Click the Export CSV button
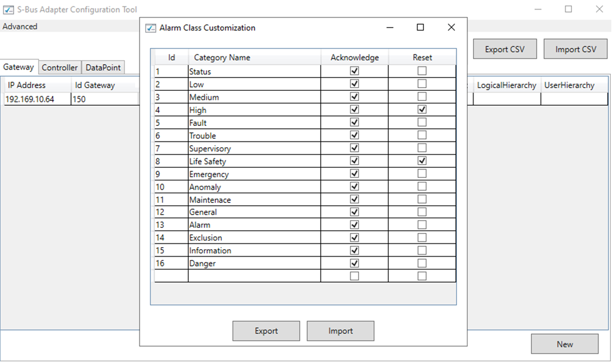The image size is (614, 364). 504,48
